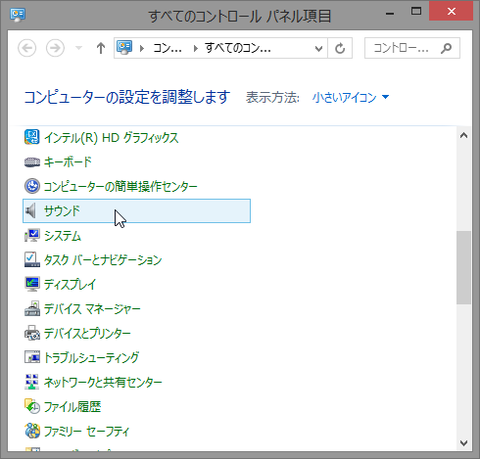Viewport: 480px width, 459px height.
Task: Open the ファイル履歴 folder-clock icon
Action: click(32, 406)
